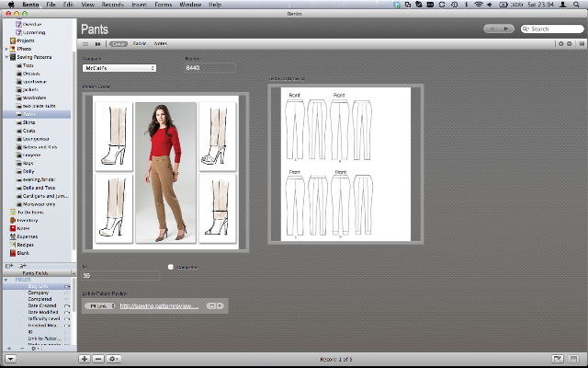Toggle the Completed checkbox

point(171,267)
